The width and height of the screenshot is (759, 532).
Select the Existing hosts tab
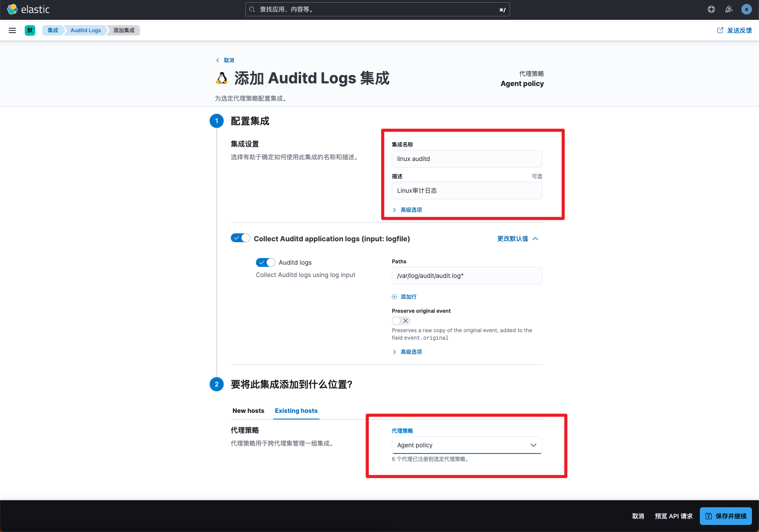pos(296,411)
